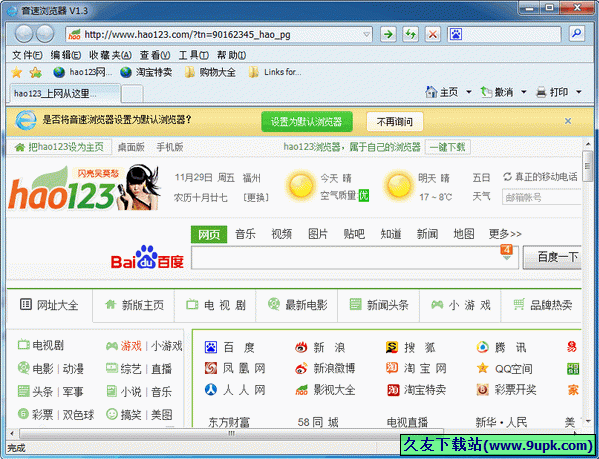599x459 pixels.
Task: Click the 一键下载 button
Action: [x=448, y=147]
